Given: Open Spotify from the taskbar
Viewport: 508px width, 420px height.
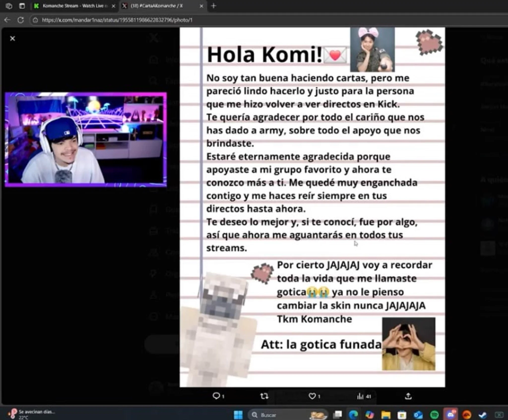Looking at the screenshot, I should 434,415.
